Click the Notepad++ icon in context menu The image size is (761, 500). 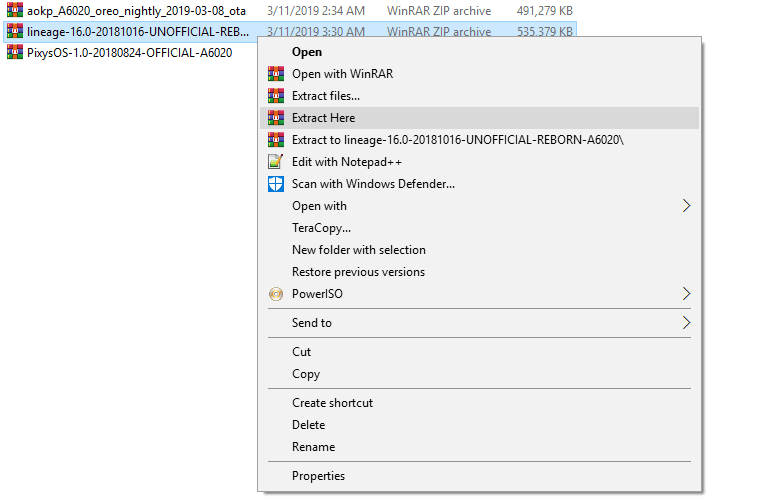click(x=276, y=162)
